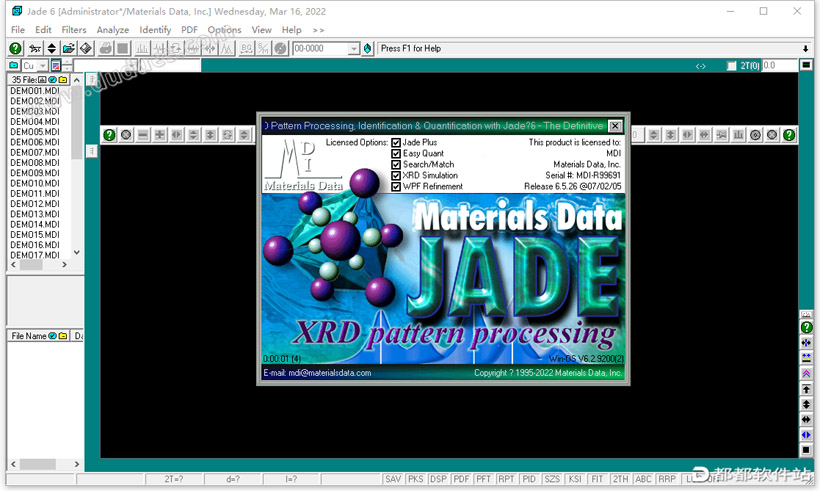The height and width of the screenshot is (491, 820).
Task: Toggle the Easy Quant checkbox
Action: tap(396, 153)
